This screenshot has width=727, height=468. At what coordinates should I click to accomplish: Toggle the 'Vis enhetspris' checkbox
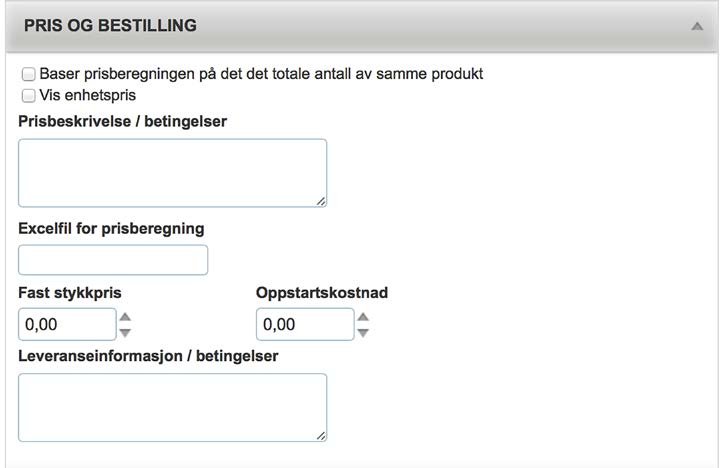[x=29, y=96]
